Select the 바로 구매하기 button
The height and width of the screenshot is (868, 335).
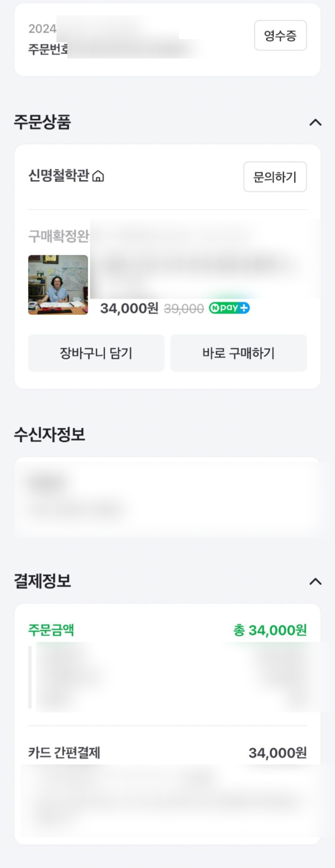[239, 353]
